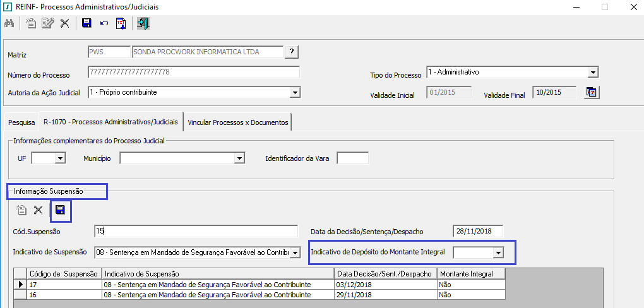Switch to the Pesquisa tab
The image size is (644, 308).
(x=21, y=122)
